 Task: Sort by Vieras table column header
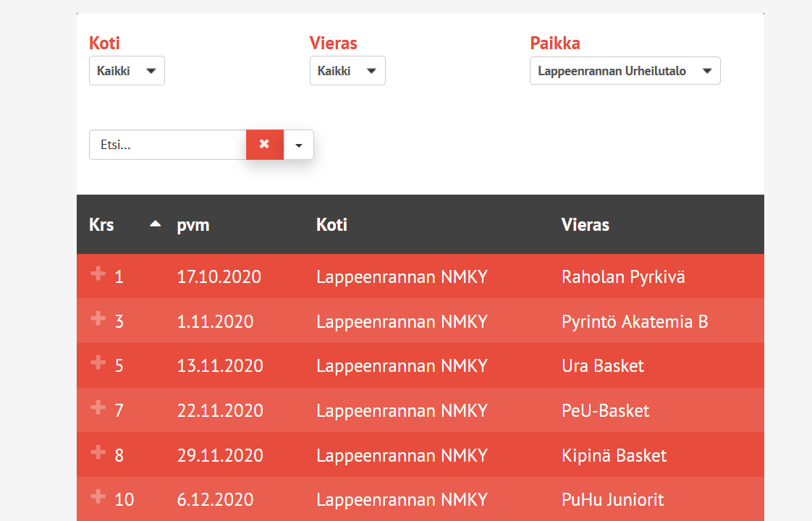[585, 225]
